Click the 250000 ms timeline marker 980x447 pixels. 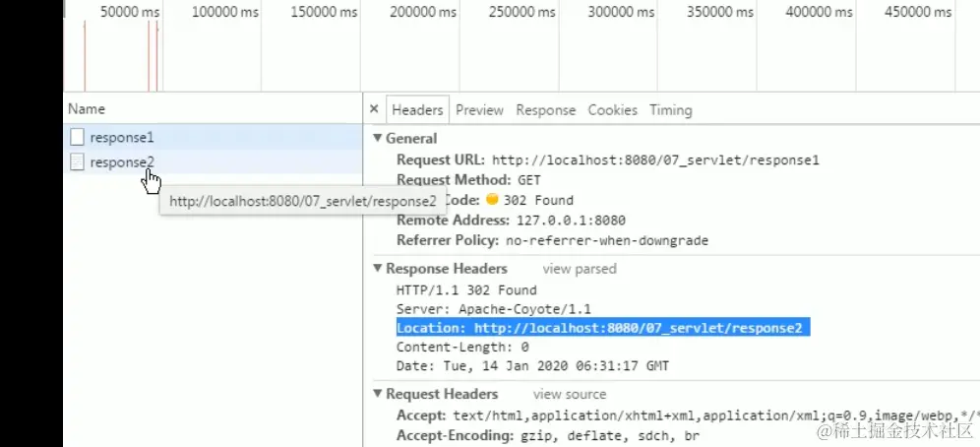point(521,12)
